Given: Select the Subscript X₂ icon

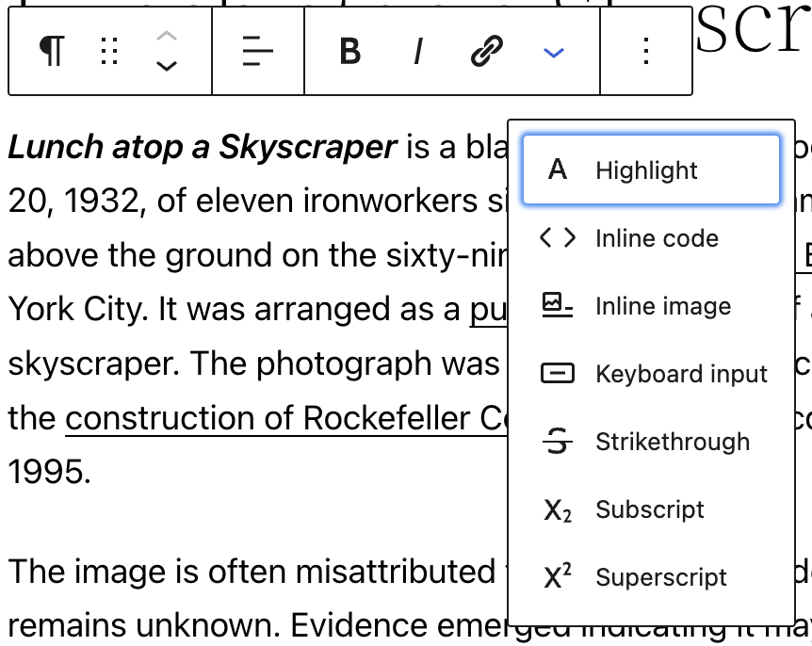Looking at the screenshot, I should [558, 509].
